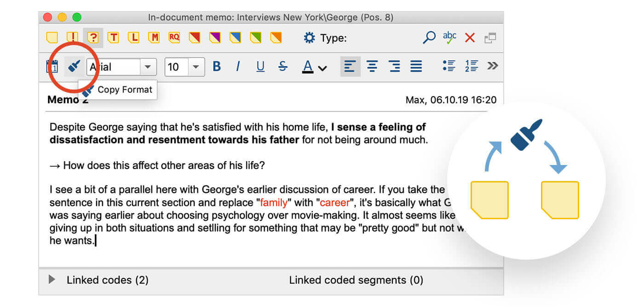Click the author date "Max, 06.10.19 16:20"
This screenshot has width=644, height=307.
tap(451, 100)
